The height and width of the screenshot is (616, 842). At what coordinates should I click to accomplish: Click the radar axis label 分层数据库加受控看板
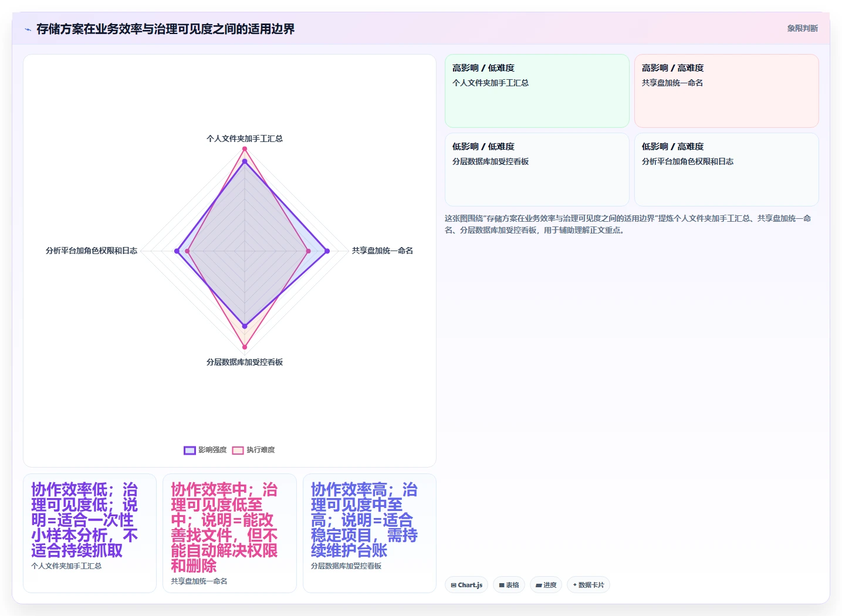(x=245, y=362)
